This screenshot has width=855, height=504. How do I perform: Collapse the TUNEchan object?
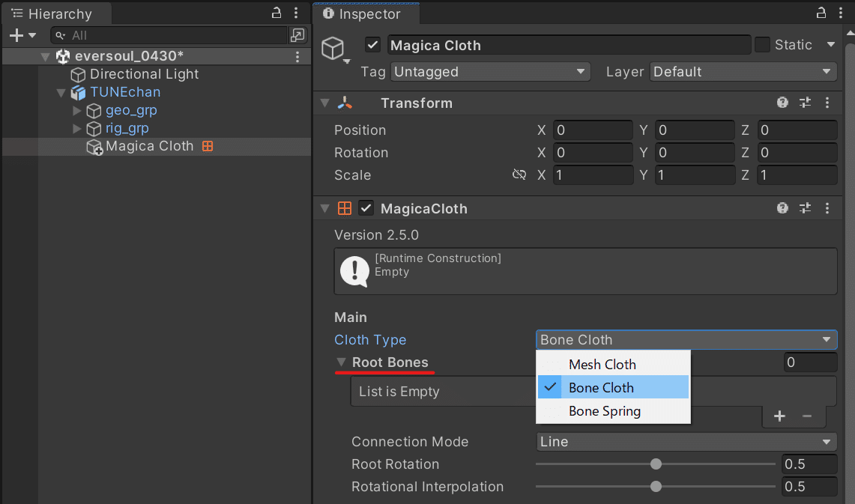click(x=61, y=93)
